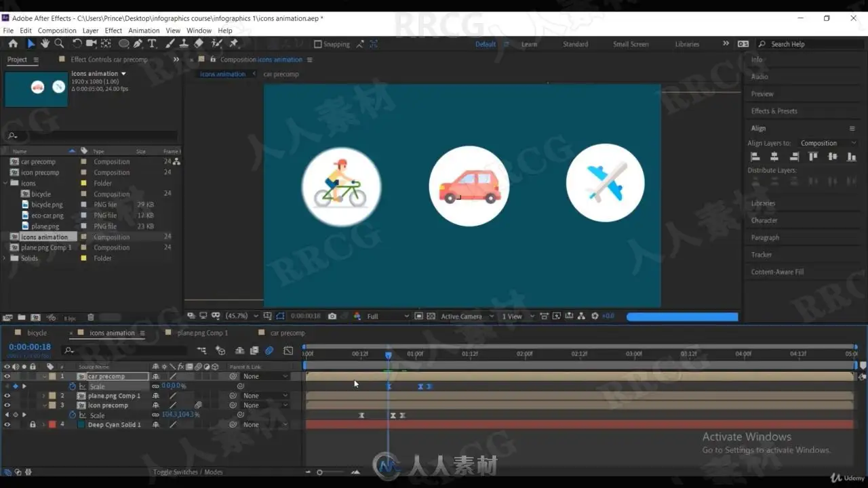This screenshot has width=868, height=488.
Task: Open the magnification 45.7% dropdown
Action: click(242, 316)
